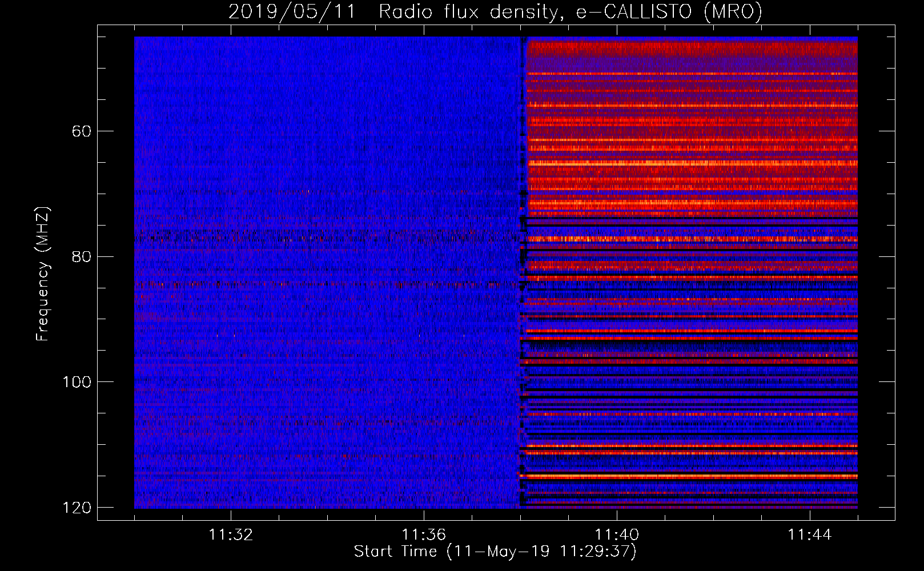Click the 80 frequency tick label
This screenshot has width=924, height=571.
pyautogui.click(x=82, y=256)
